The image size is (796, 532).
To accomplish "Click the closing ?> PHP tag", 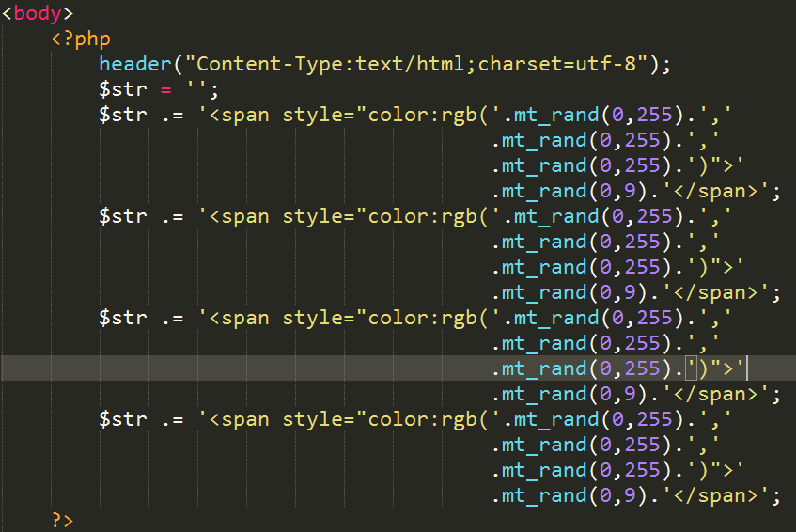I will (x=62, y=521).
